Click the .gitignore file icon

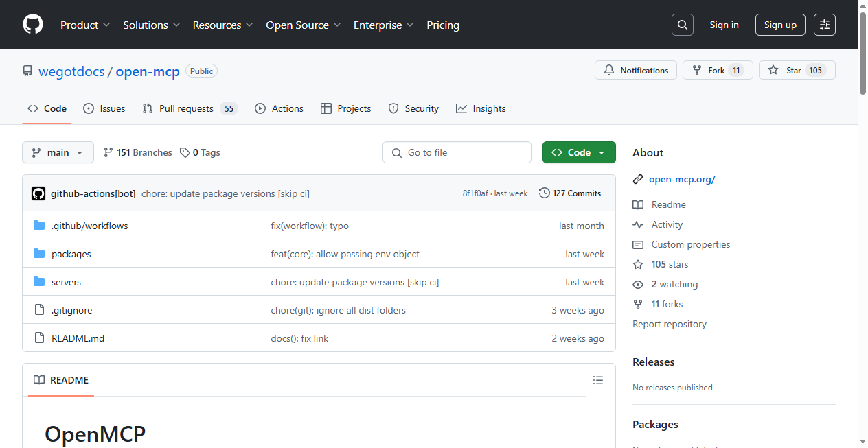39,310
